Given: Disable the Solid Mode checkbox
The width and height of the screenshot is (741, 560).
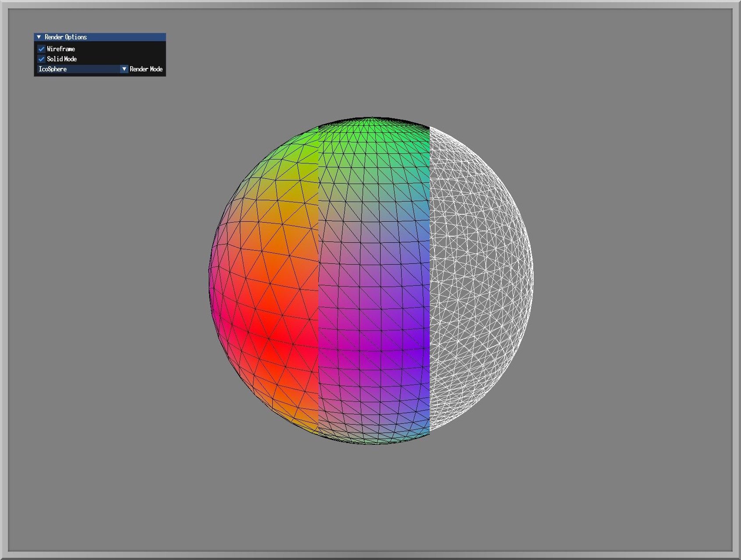Looking at the screenshot, I should (41, 59).
